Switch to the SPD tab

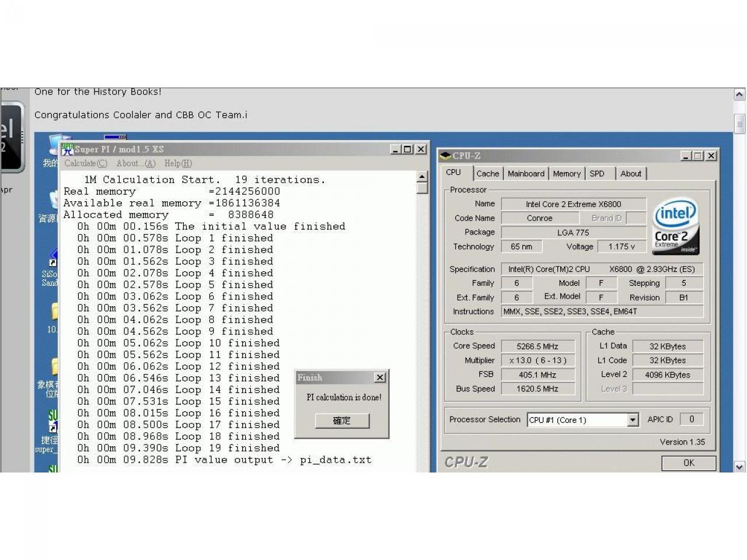[x=597, y=174]
